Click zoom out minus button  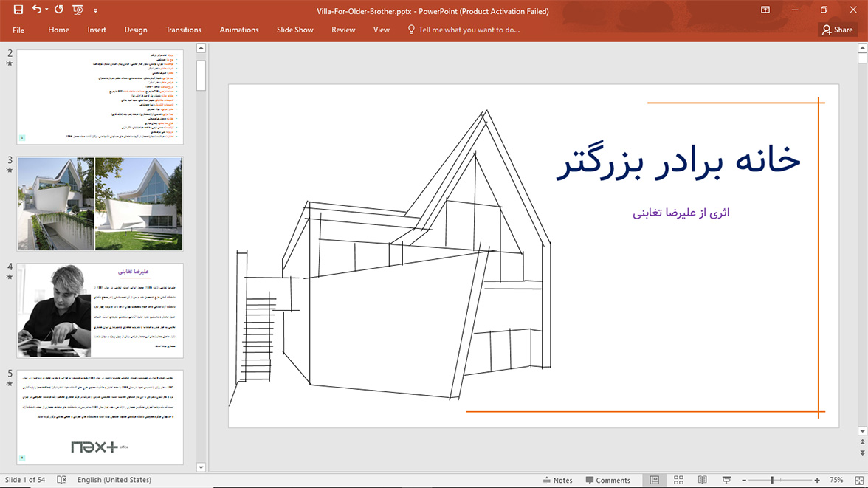[744, 480]
